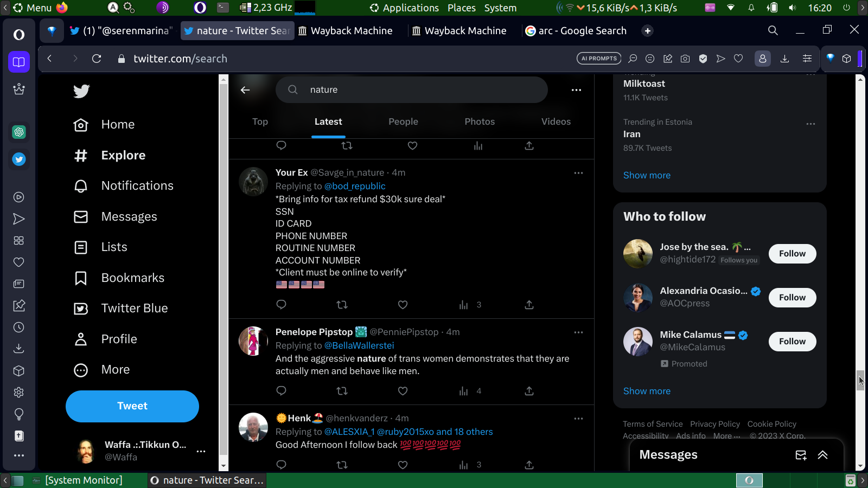
Task: Open the Privacy Policy link
Action: click(x=715, y=424)
